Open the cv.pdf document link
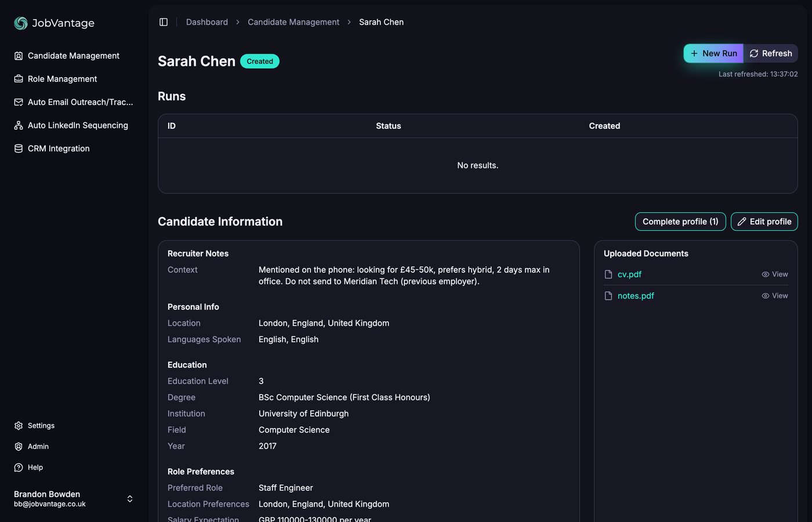The height and width of the screenshot is (522, 812). (629, 274)
